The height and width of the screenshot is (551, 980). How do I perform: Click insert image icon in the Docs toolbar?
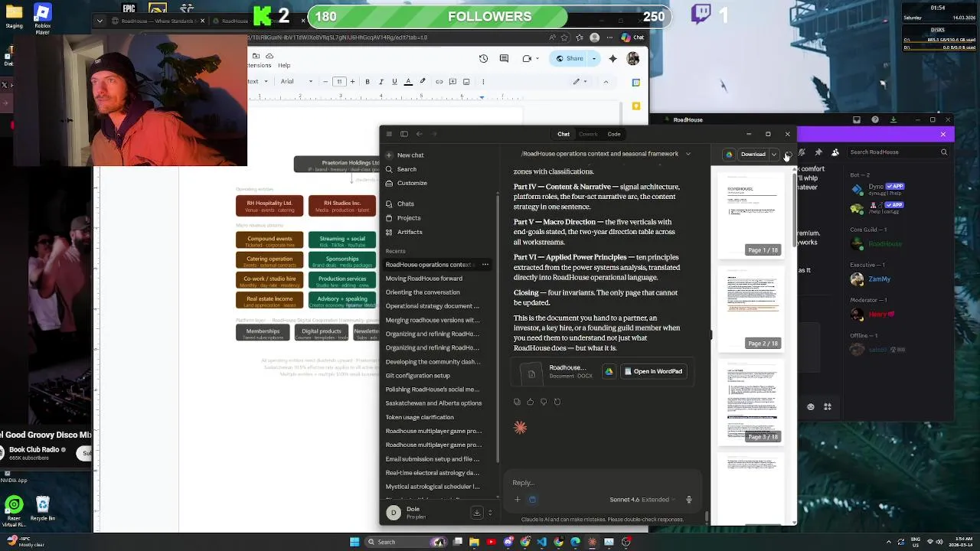point(465,82)
